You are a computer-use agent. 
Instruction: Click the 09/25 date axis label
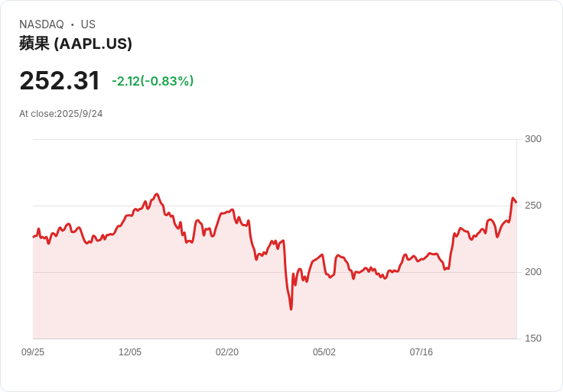click(x=33, y=352)
